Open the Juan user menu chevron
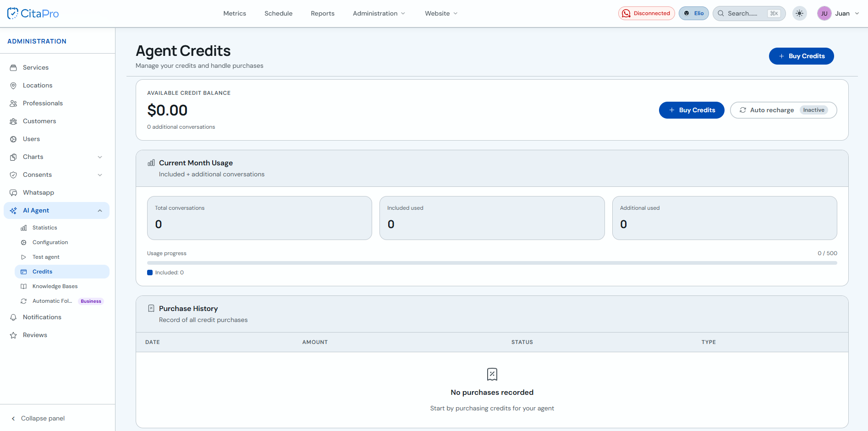 pyautogui.click(x=857, y=13)
